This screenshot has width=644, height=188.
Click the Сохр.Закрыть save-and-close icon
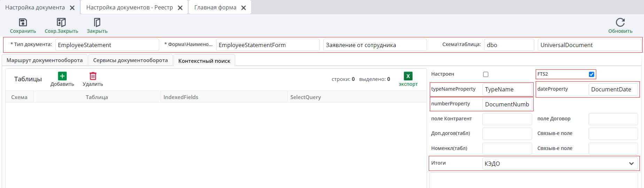tap(61, 23)
